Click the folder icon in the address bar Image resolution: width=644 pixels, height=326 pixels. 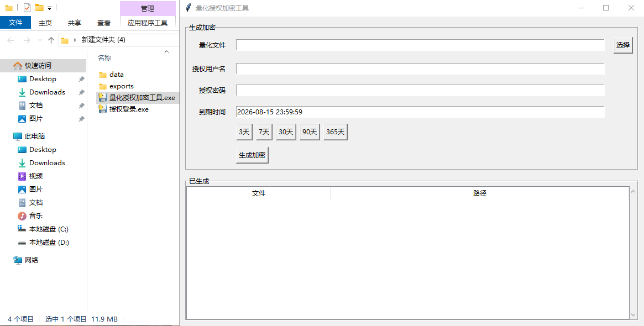pos(65,40)
